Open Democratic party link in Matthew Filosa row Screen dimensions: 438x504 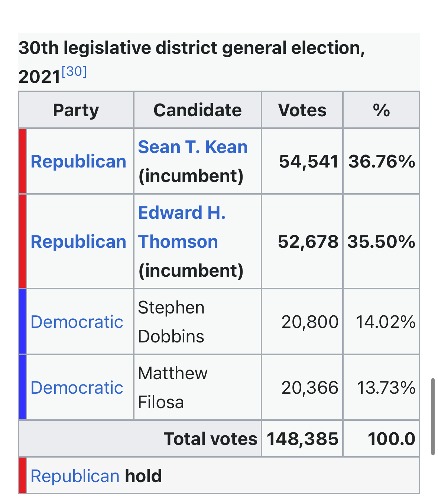tap(77, 388)
